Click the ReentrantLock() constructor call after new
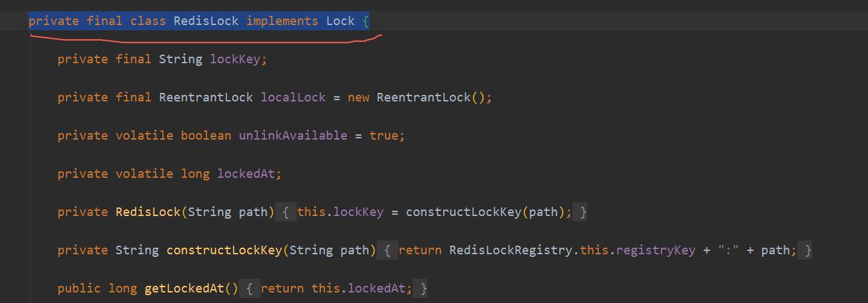The height and width of the screenshot is (303, 868). tap(431, 97)
